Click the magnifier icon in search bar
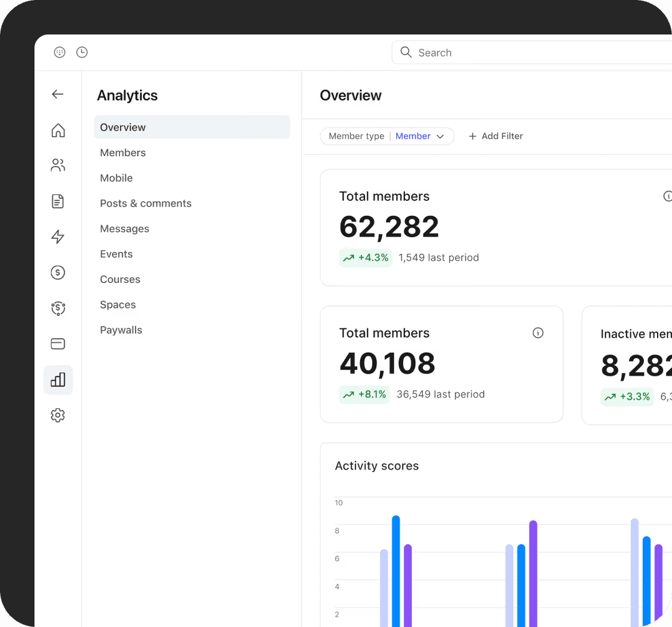 click(406, 52)
